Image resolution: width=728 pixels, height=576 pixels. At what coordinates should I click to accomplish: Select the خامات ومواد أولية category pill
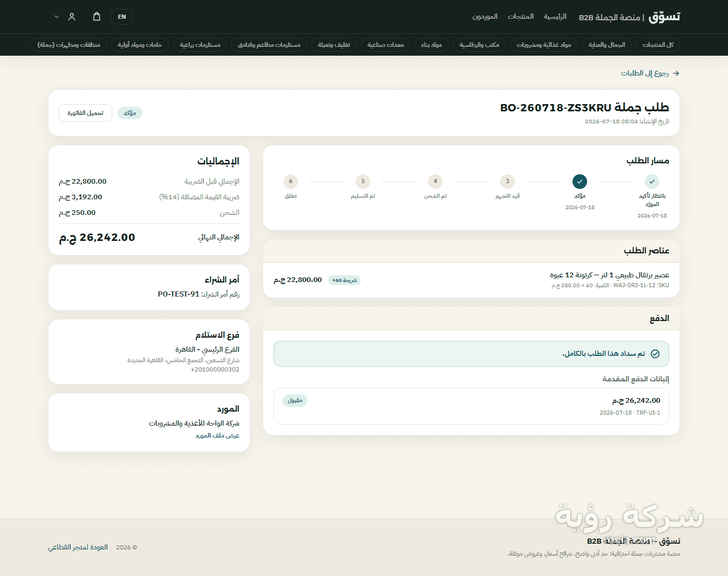140,45
